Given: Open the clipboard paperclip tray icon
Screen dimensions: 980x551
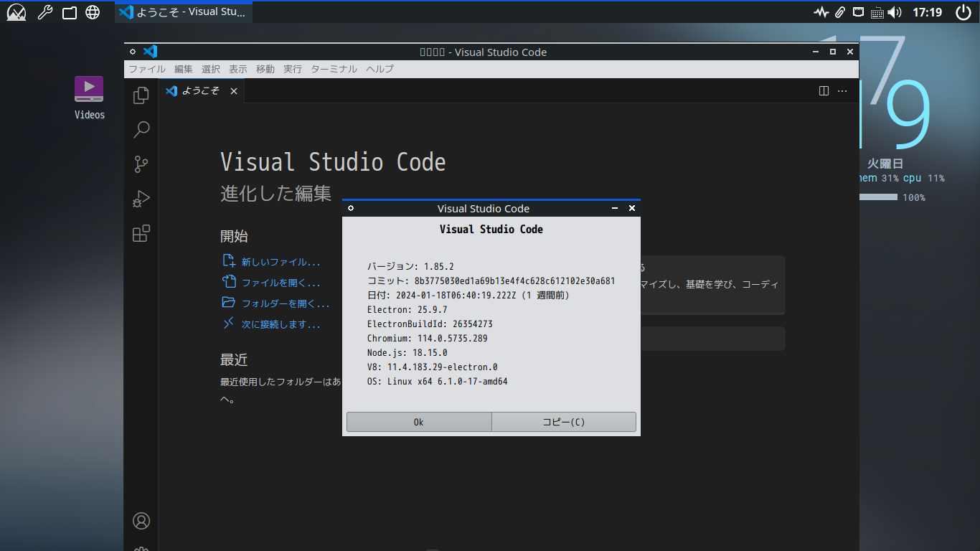Looking at the screenshot, I should [x=840, y=12].
